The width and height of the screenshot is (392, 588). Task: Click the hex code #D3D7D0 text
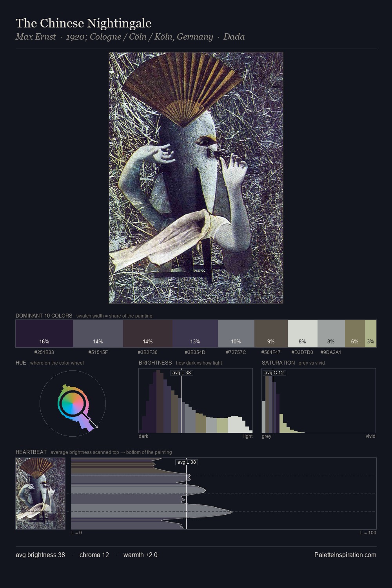302,352
